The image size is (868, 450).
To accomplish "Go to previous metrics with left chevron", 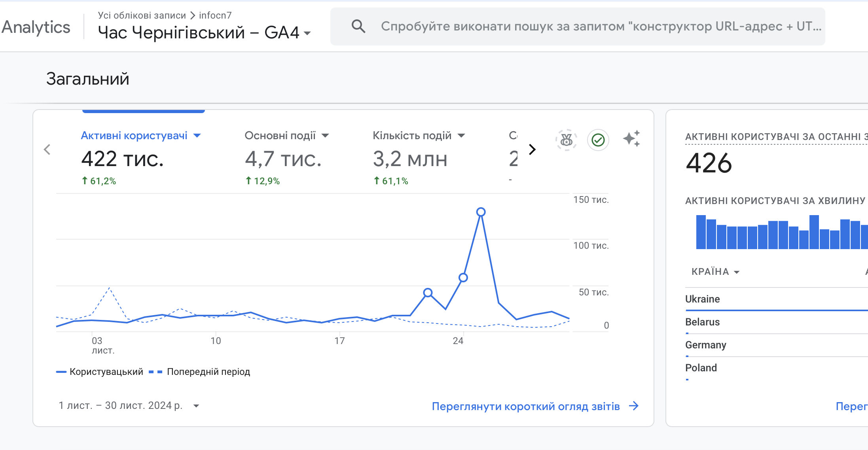I will click(x=47, y=149).
